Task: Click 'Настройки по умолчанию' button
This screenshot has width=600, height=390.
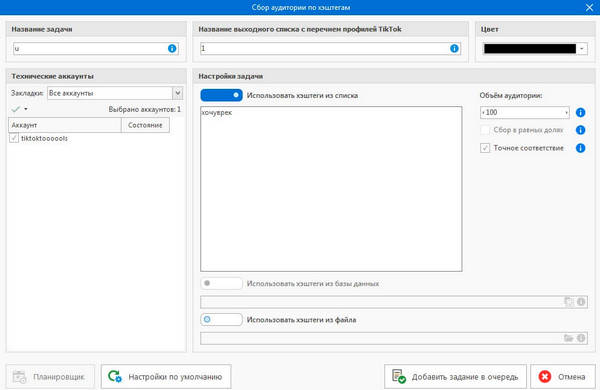Action: [x=166, y=377]
